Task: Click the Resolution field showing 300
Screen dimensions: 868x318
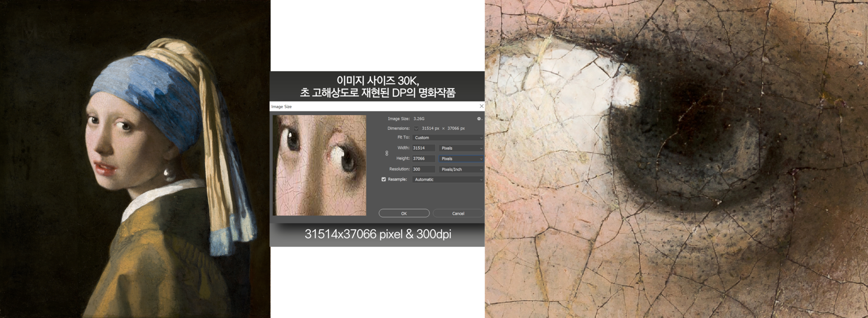Action: [424, 169]
